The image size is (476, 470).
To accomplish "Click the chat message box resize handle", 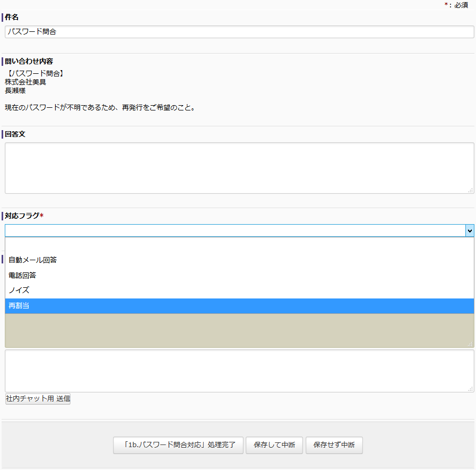I will [471, 389].
